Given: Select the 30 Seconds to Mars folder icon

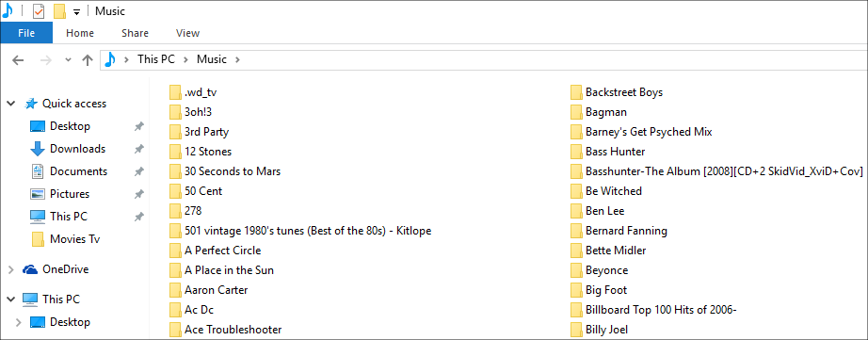Looking at the screenshot, I should coord(175,171).
